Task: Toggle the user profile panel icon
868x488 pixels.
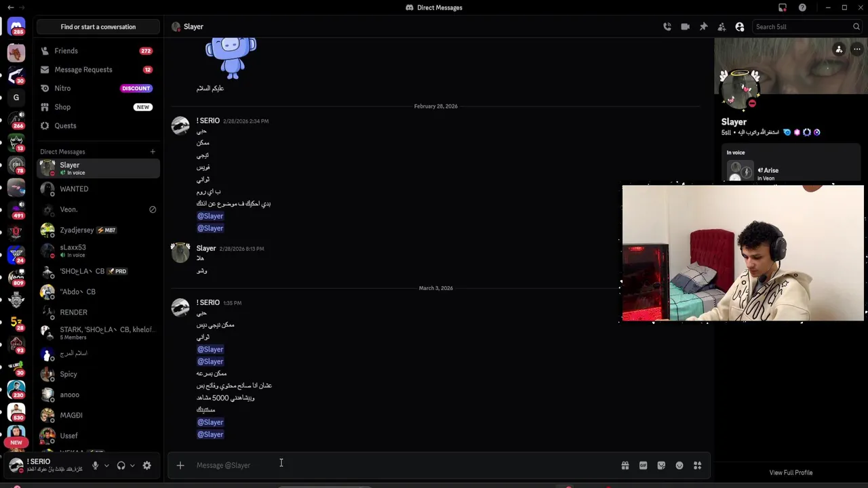Action: click(740, 26)
